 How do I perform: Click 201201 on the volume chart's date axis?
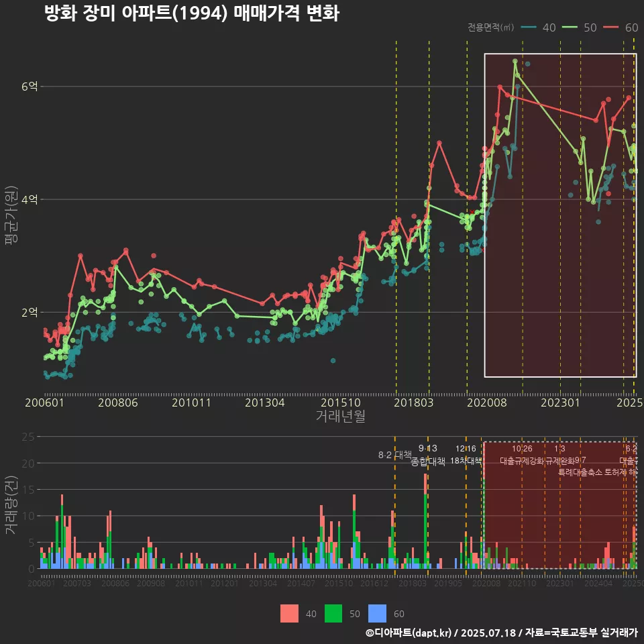[x=224, y=583]
